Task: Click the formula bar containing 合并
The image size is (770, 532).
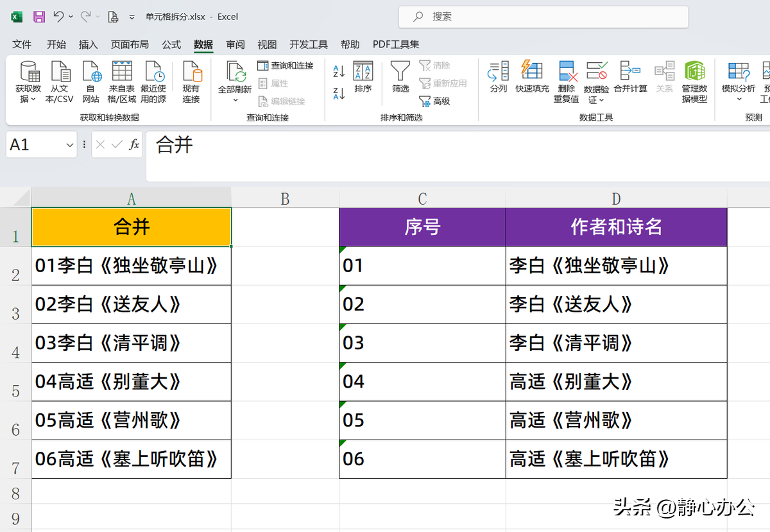Action: [458, 157]
